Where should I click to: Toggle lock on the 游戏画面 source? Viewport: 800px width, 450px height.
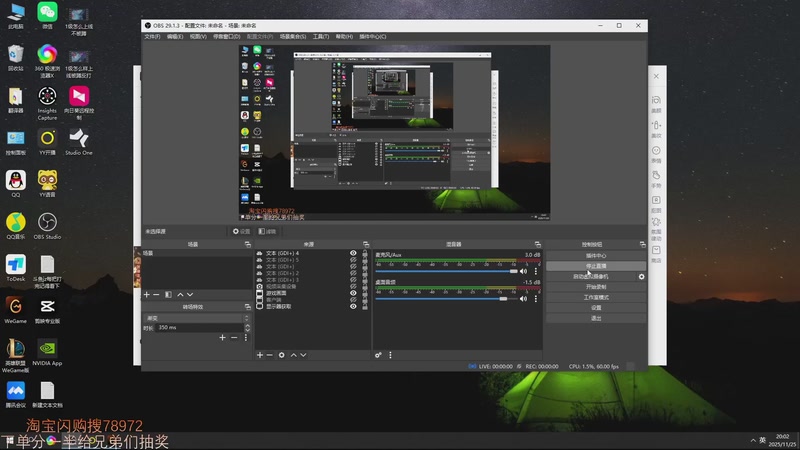[364, 293]
